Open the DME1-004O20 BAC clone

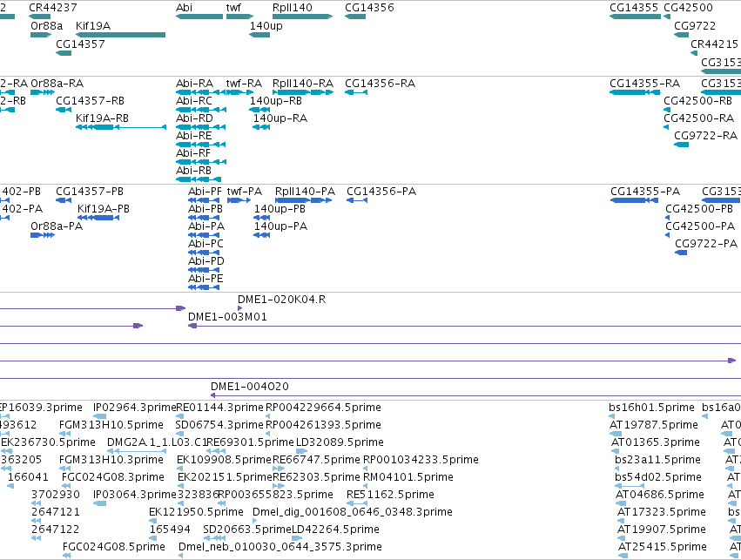point(475,395)
